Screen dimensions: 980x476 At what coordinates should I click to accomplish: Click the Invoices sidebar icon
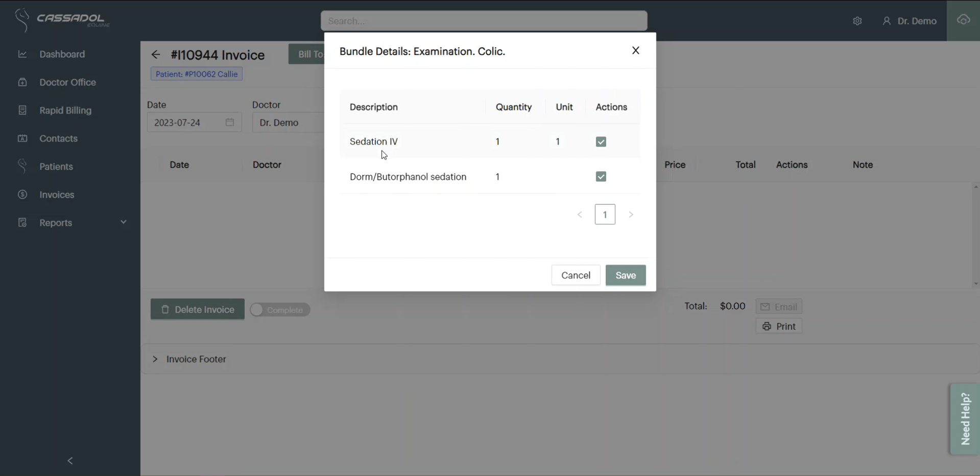point(22,195)
